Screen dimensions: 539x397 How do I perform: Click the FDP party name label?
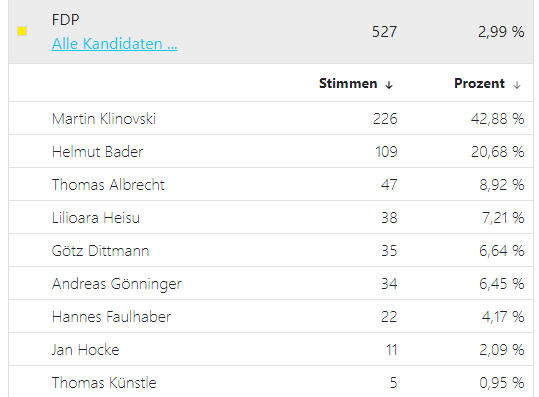65,20
